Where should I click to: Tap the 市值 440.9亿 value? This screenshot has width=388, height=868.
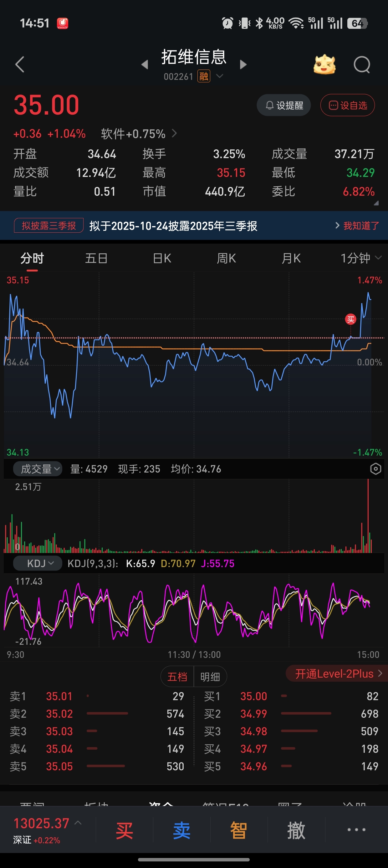[225, 192]
